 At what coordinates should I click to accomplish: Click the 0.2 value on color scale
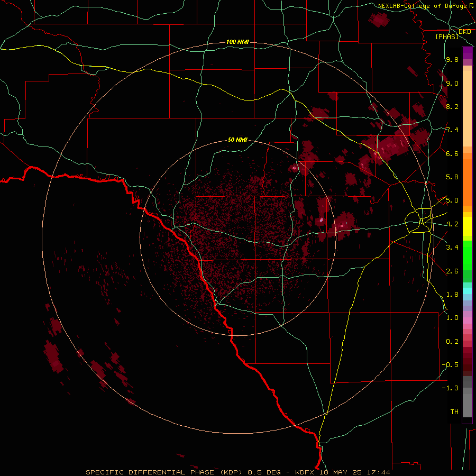(452, 341)
